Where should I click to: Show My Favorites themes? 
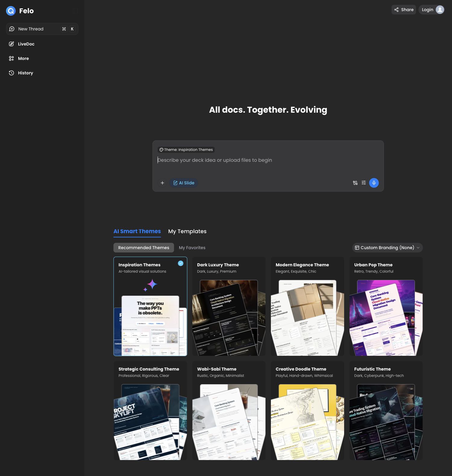tap(192, 248)
